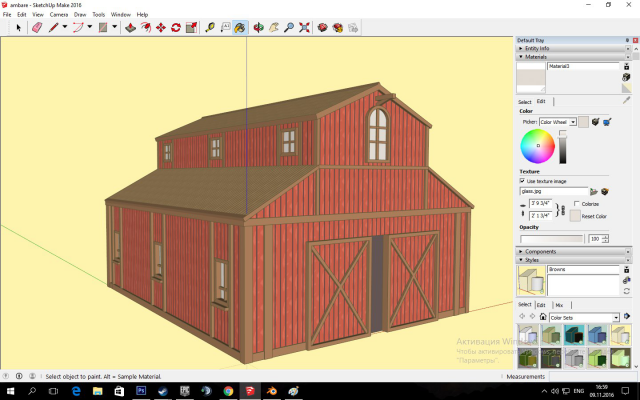The height and width of the screenshot is (400, 640).
Task: Enable the Colorize checkbox
Action: click(577, 203)
